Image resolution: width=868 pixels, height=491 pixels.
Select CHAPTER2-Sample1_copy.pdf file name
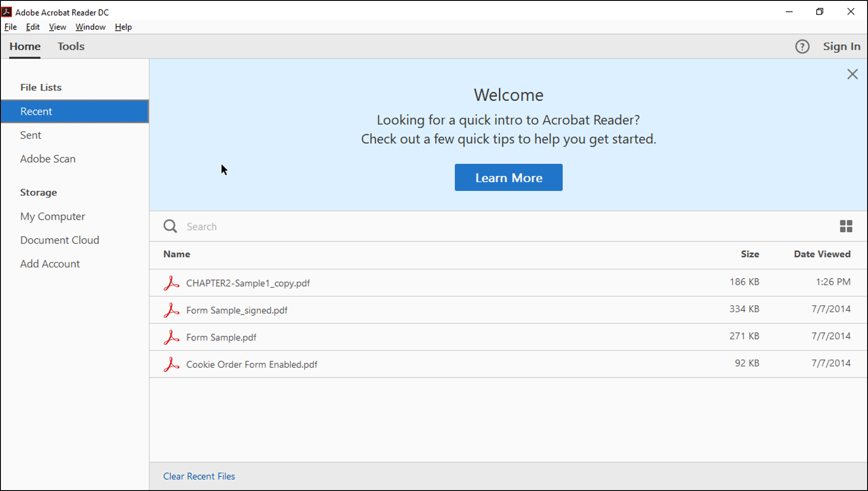click(x=248, y=283)
